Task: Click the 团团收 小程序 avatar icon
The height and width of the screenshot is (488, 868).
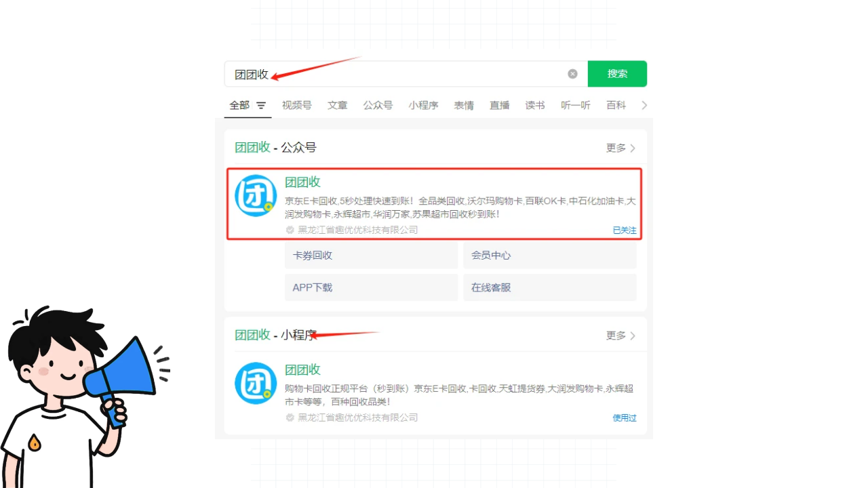Action: [256, 384]
